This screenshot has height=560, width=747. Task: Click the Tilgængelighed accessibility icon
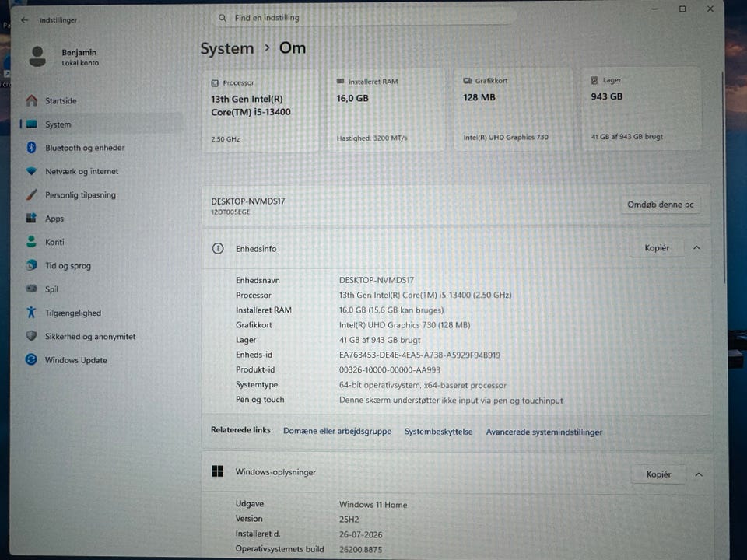(31, 313)
